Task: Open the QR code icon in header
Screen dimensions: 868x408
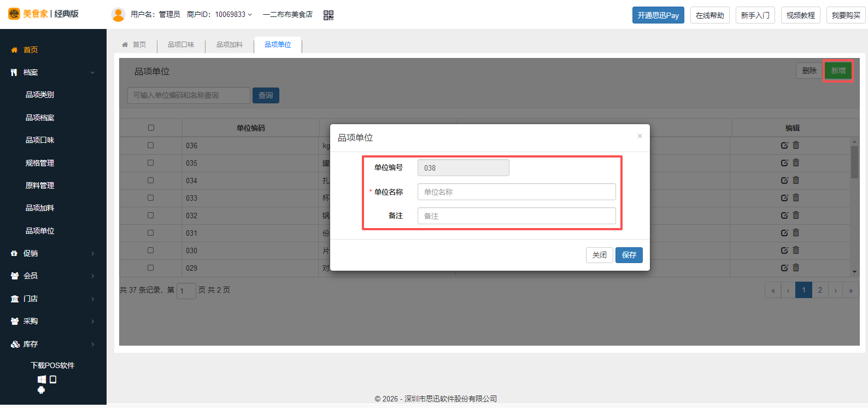Action: (x=329, y=15)
